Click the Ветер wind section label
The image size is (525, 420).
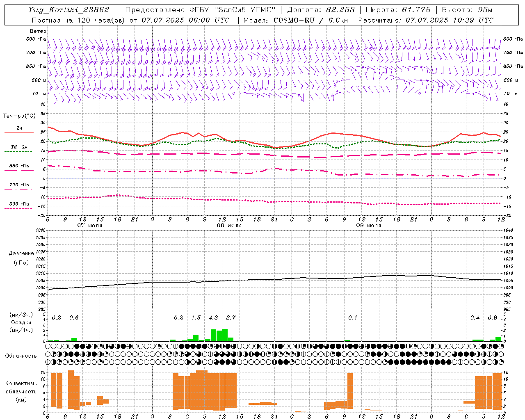click(38, 31)
